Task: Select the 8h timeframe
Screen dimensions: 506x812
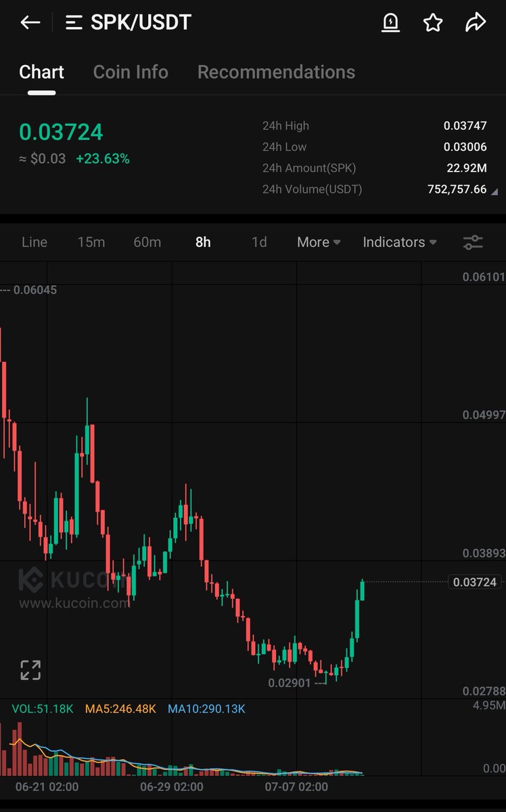Action: pyautogui.click(x=203, y=242)
